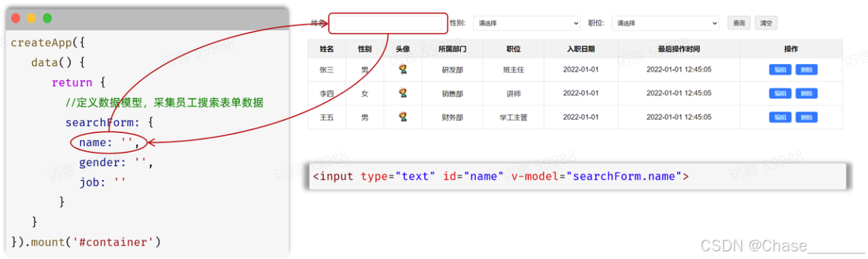868x259 pixels.
Task: Click green maximize dot of code window
Action: click(x=47, y=18)
